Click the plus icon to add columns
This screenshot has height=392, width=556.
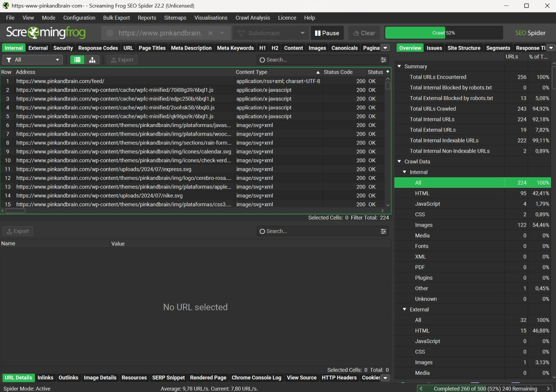[388, 72]
